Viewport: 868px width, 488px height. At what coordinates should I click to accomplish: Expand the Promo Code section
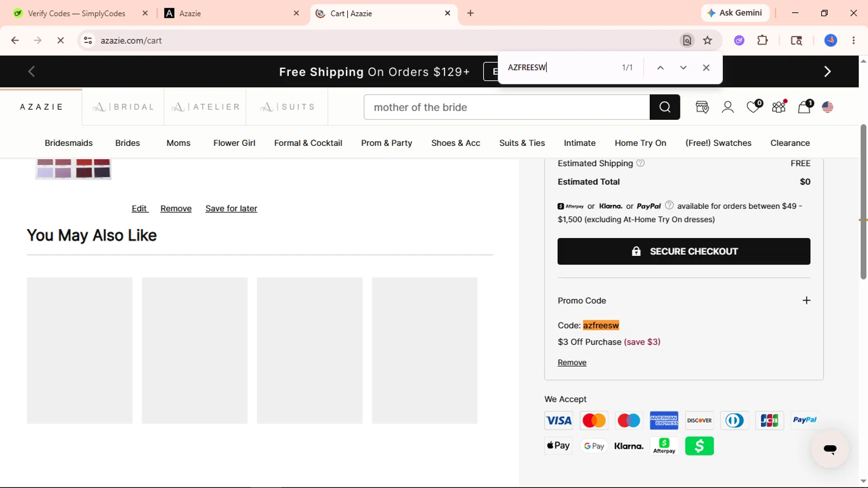coord(807,300)
